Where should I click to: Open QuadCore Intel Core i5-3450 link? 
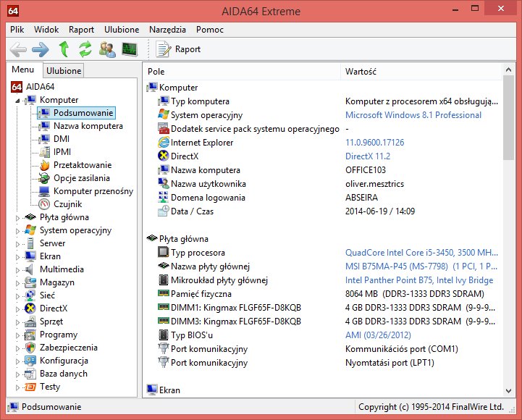(421, 253)
